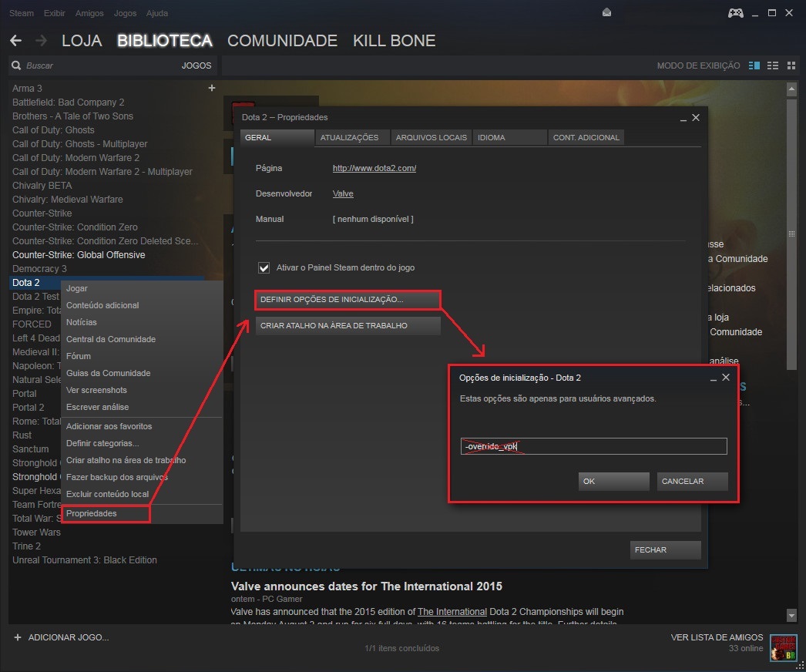This screenshot has height=672, width=806.
Task: Click VER LISTA DE AMIGOS
Action: tap(717, 637)
